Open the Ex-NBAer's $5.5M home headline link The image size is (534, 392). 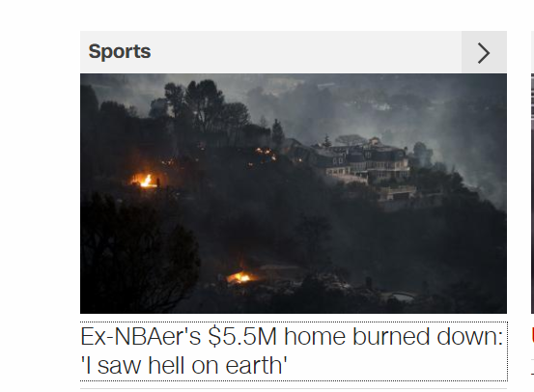tap(294, 351)
